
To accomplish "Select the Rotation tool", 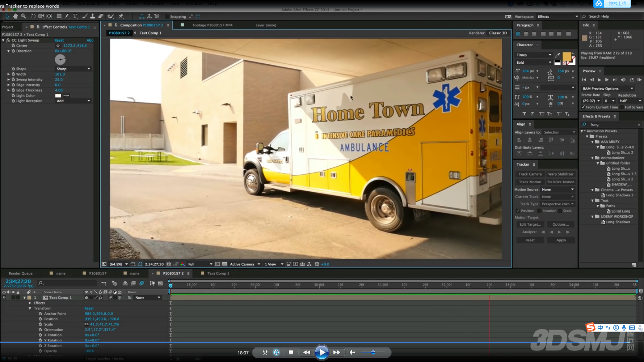I will click(x=33, y=16).
